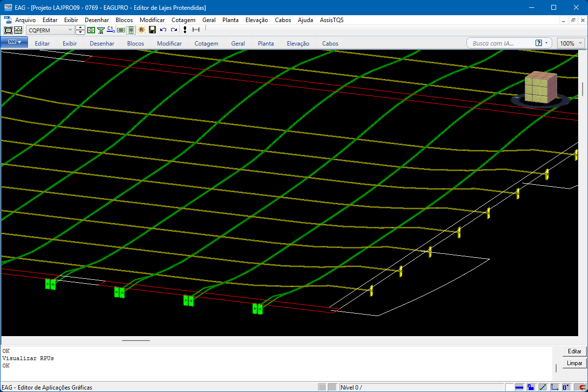Click the L1 frame icon in toolbar
The image size is (588, 392).
tap(8, 30)
